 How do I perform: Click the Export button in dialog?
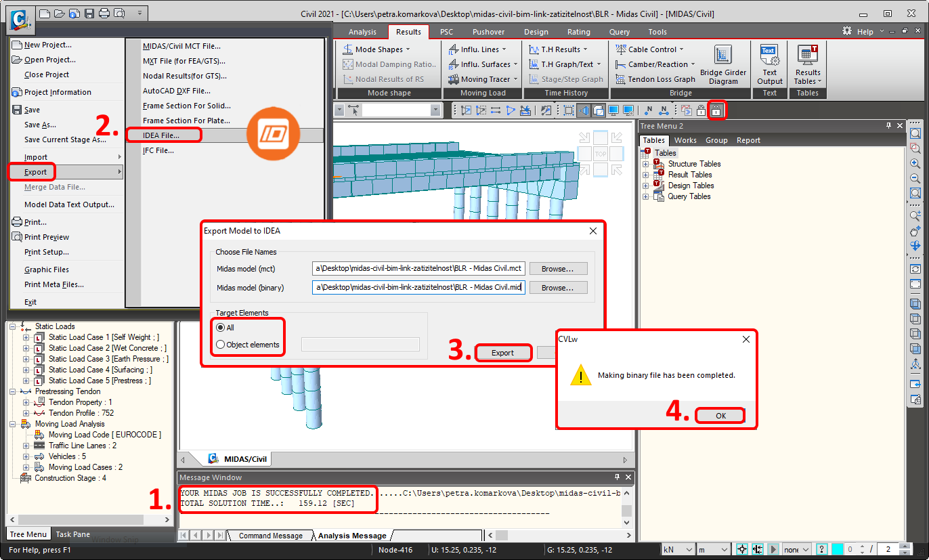pyautogui.click(x=502, y=353)
